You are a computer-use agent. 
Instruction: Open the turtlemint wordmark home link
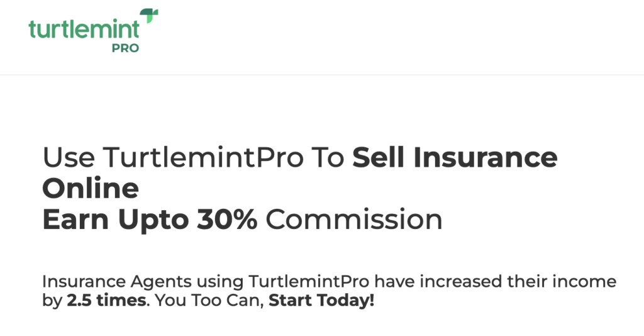pyautogui.click(x=84, y=29)
